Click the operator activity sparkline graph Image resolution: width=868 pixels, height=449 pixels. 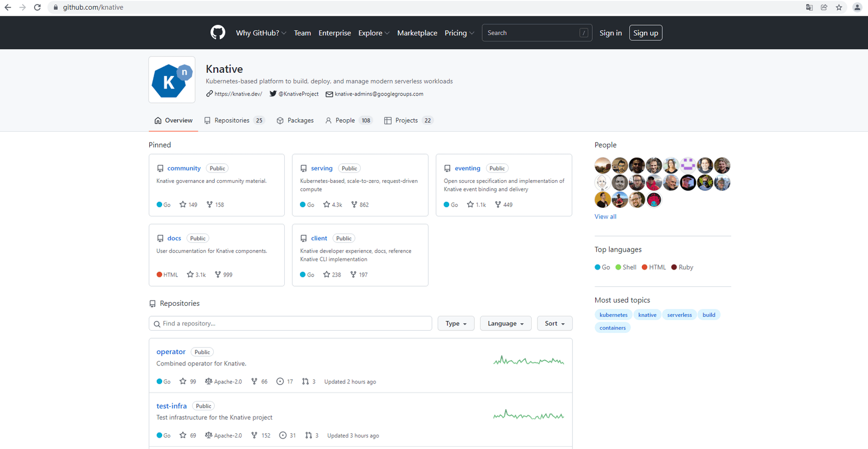529,361
